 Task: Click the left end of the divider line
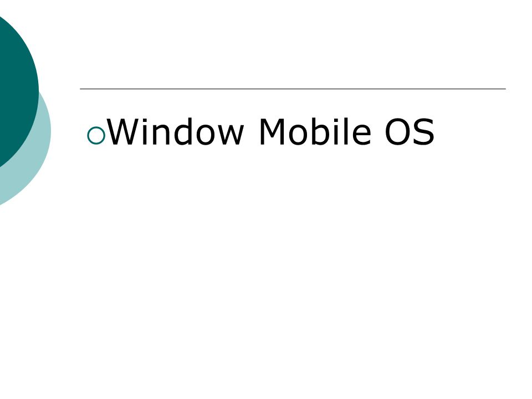(x=81, y=89)
